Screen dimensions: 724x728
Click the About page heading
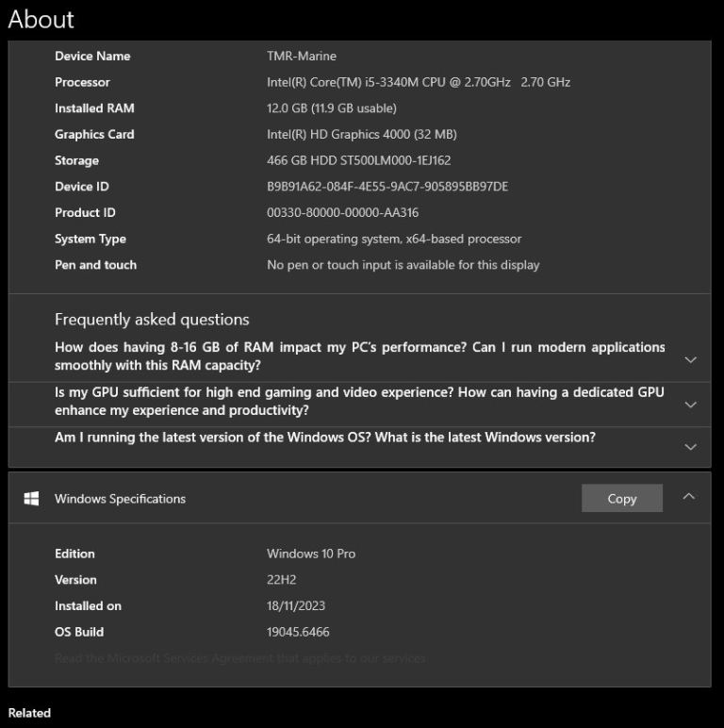[x=41, y=19]
